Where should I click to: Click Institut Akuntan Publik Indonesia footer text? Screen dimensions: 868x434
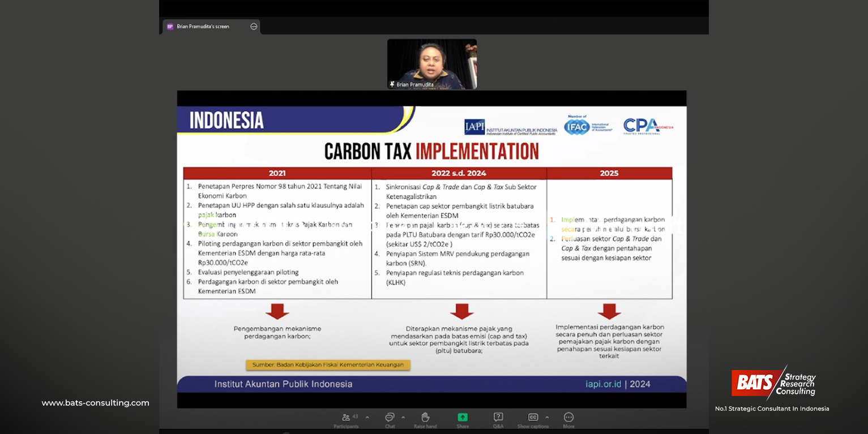[283, 384]
